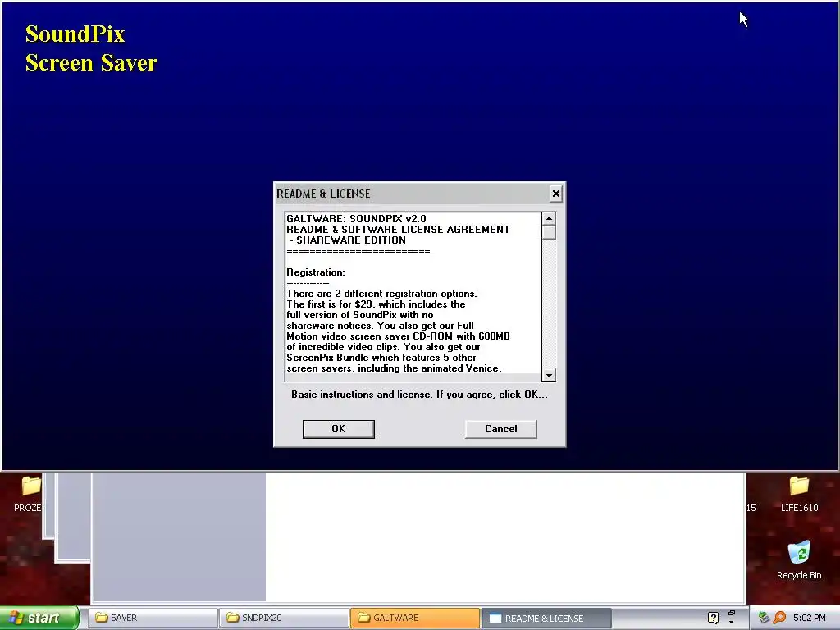Image resolution: width=840 pixels, height=630 pixels.
Task: Close the README & LICENSE dialog
Action: pos(556,194)
